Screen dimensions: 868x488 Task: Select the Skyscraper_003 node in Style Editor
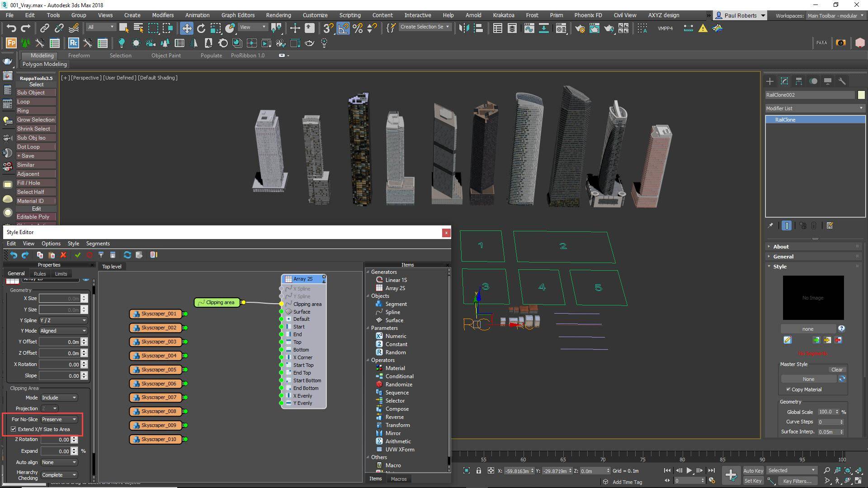click(x=156, y=342)
